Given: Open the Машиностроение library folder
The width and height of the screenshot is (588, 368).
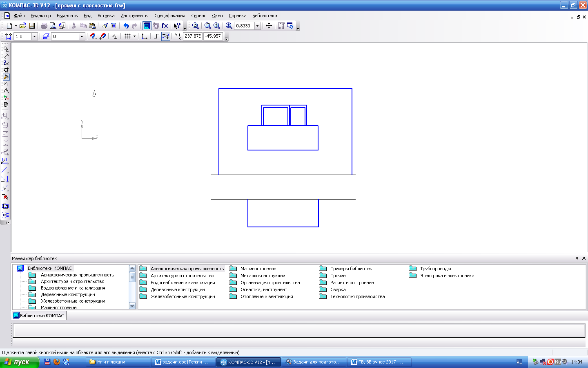Looking at the screenshot, I should point(258,269).
